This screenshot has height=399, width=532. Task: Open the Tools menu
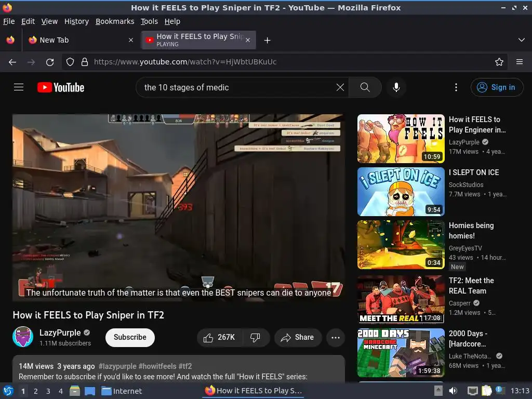149,21
